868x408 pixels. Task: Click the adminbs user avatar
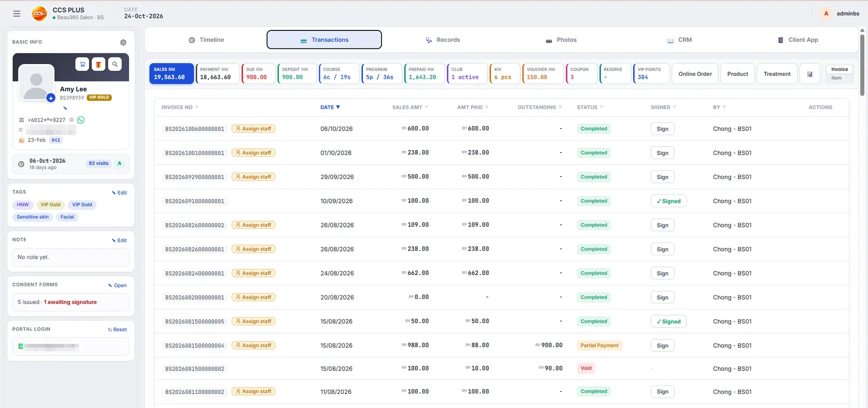826,14
